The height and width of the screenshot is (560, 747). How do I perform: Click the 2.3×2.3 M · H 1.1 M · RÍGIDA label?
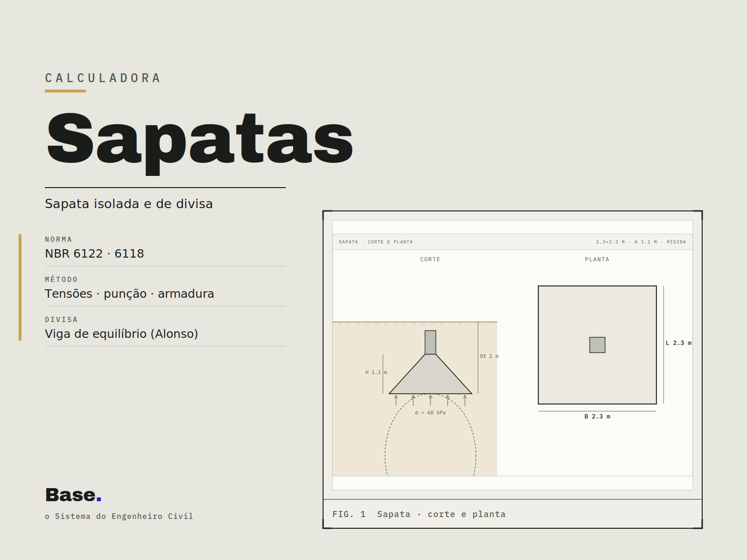click(641, 242)
